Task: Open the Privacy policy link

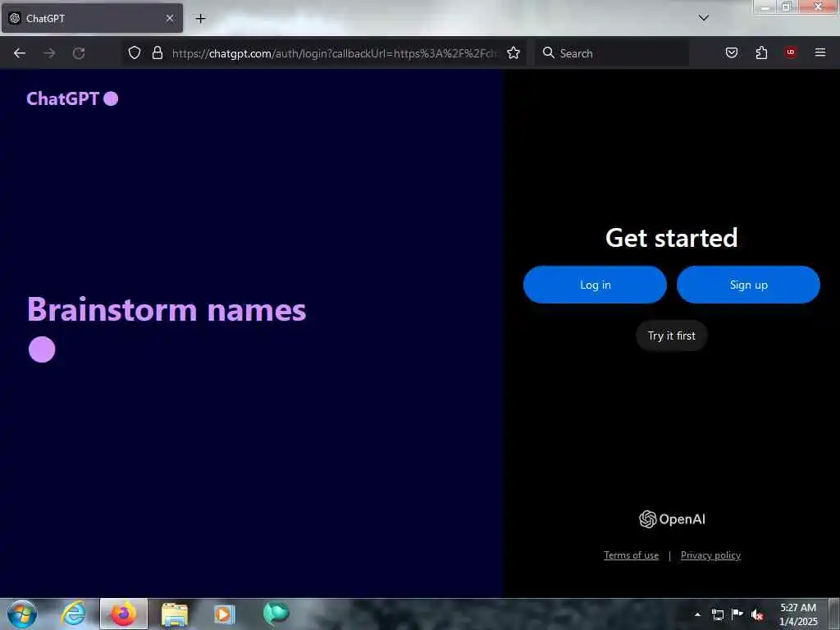Action: pyautogui.click(x=710, y=555)
